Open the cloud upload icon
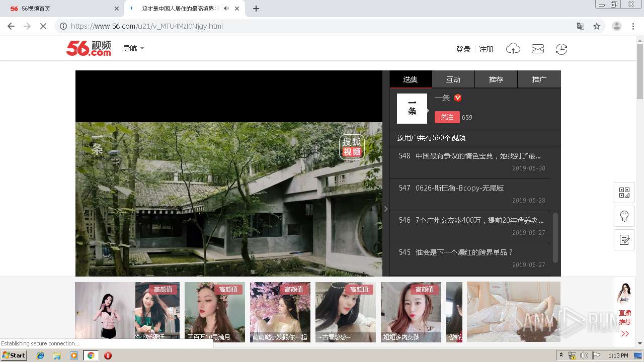Viewport: 644px width, 362px height. 513,49
